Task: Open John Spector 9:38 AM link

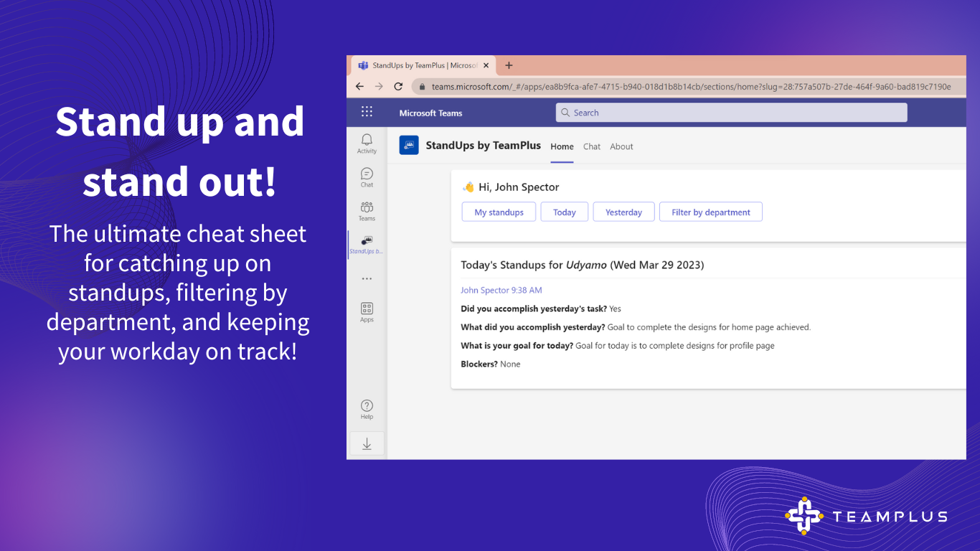Action: [x=501, y=291]
